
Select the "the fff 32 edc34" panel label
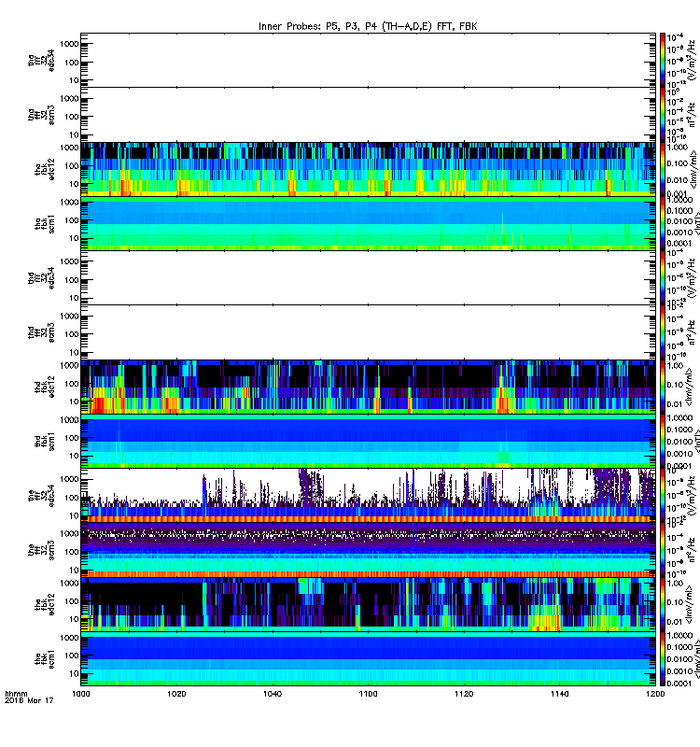coord(41,496)
